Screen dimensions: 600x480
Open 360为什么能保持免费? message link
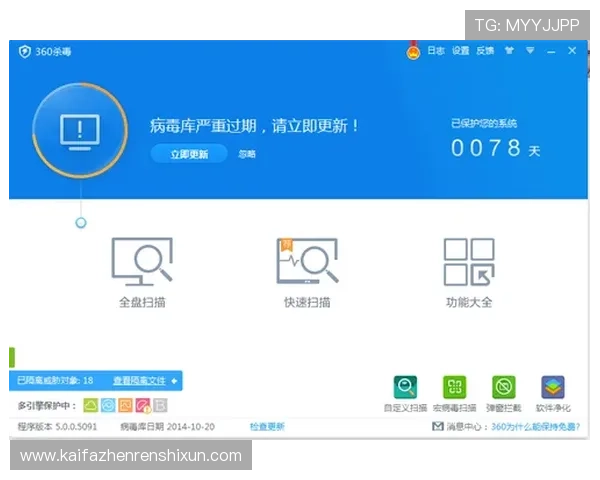coord(536,426)
